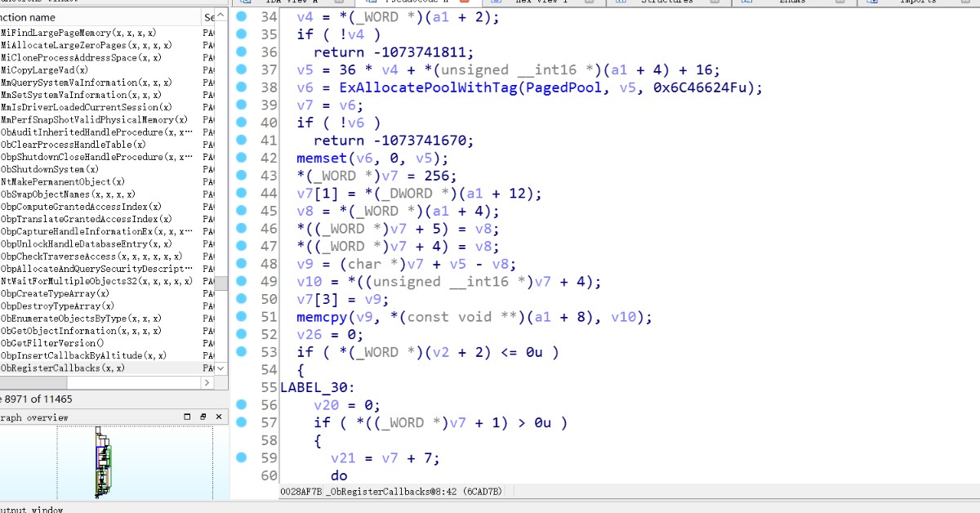Image resolution: width=980 pixels, height=513 pixels.
Task: Float the Graph overview panel
Action: pyautogui.click(x=203, y=417)
